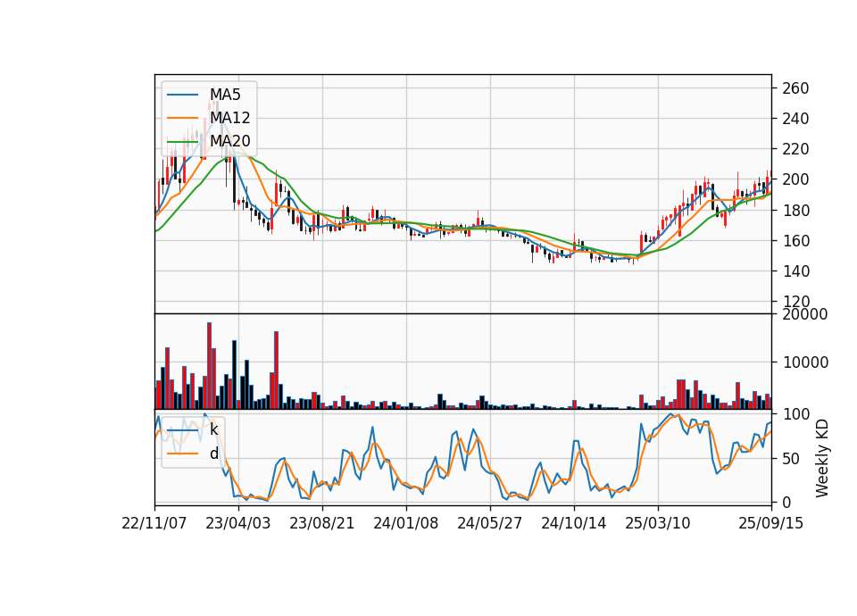Click the 240 price axis label
Screen dimensions: 857x616
pyautogui.click(x=795, y=119)
